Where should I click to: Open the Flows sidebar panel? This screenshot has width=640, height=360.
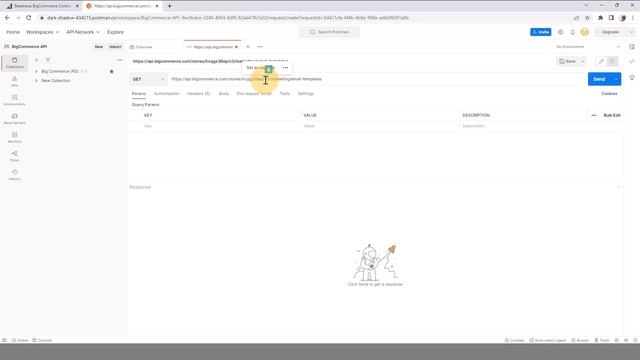[14, 156]
